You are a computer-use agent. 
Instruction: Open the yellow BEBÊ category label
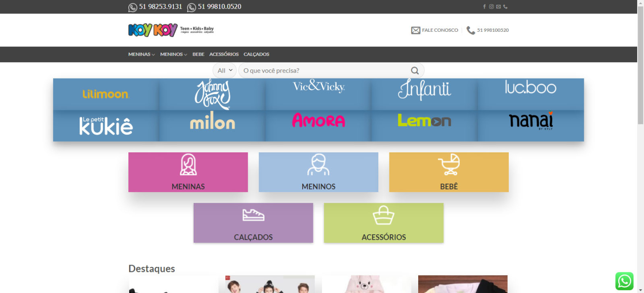point(449,187)
